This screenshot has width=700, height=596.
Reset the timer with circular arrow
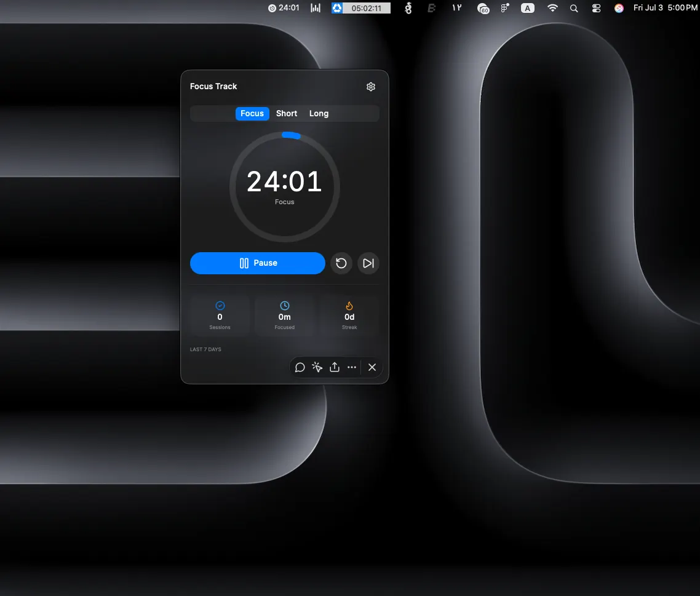[x=341, y=263]
